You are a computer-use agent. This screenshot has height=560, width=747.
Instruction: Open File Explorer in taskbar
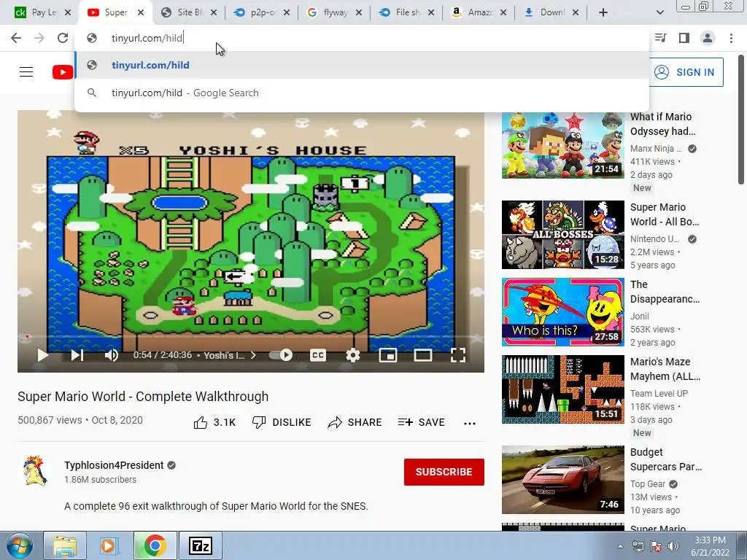click(65, 545)
